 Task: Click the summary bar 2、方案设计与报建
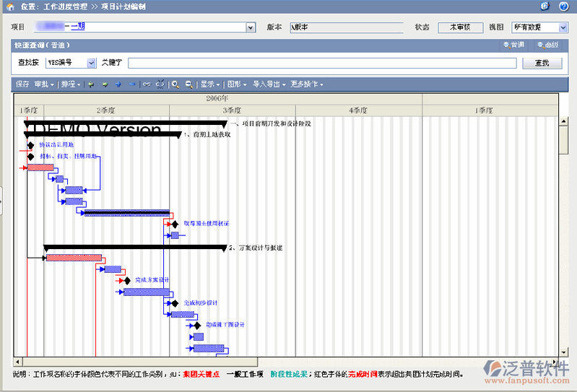135,248
